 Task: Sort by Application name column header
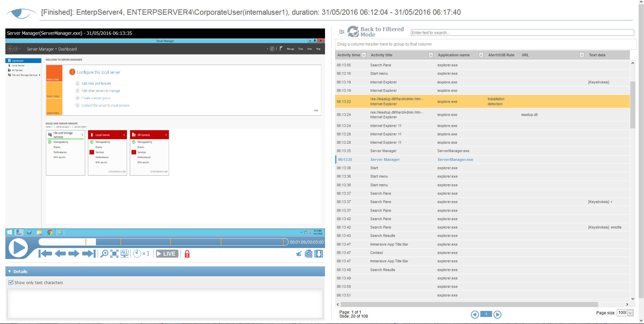pos(453,55)
